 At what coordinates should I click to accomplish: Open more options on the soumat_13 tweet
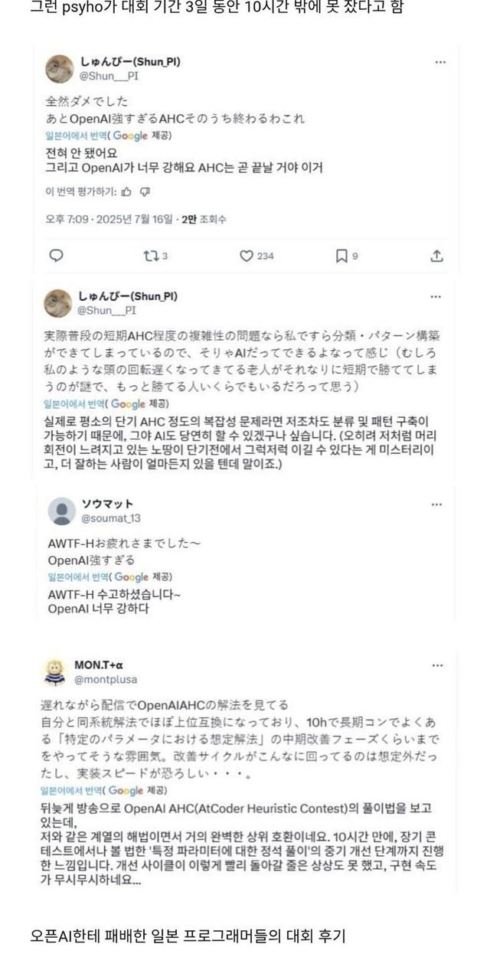pyautogui.click(x=436, y=505)
